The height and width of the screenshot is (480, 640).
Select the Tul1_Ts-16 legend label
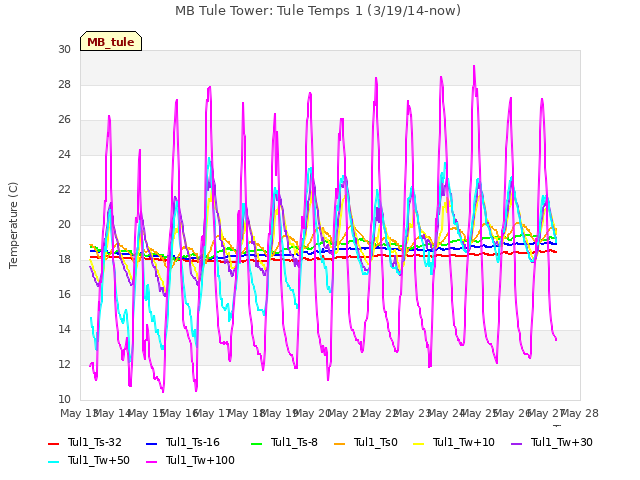(193, 442)
